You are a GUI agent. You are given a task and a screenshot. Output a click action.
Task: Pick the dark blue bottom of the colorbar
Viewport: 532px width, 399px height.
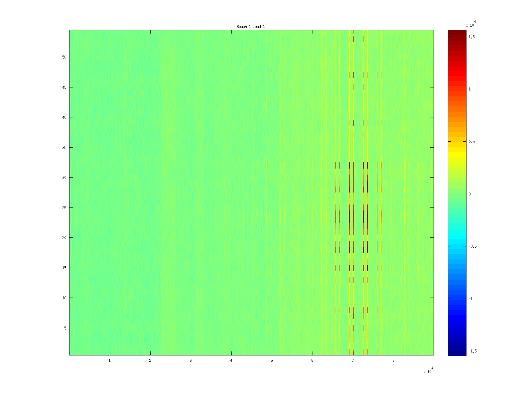click(x=457, y=353)
